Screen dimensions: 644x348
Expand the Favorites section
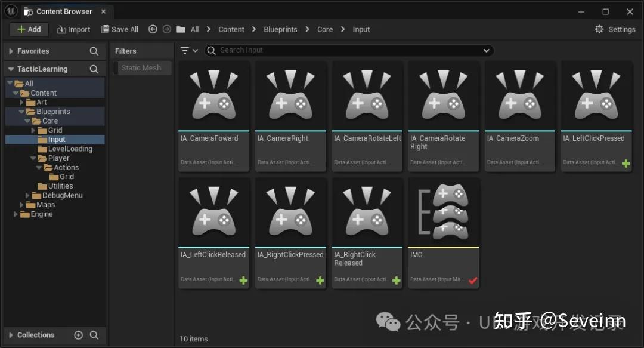coord(11,51)
